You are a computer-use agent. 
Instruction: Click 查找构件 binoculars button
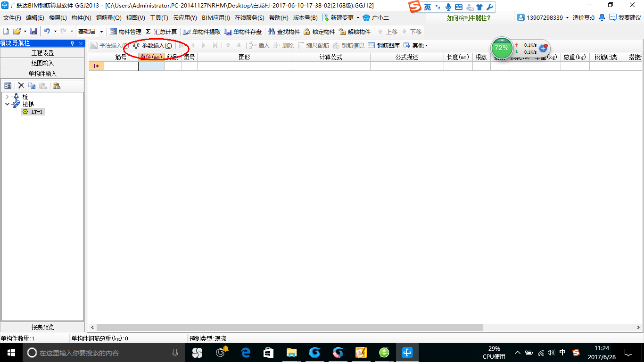pyautogui.click(x=284, y=32)
